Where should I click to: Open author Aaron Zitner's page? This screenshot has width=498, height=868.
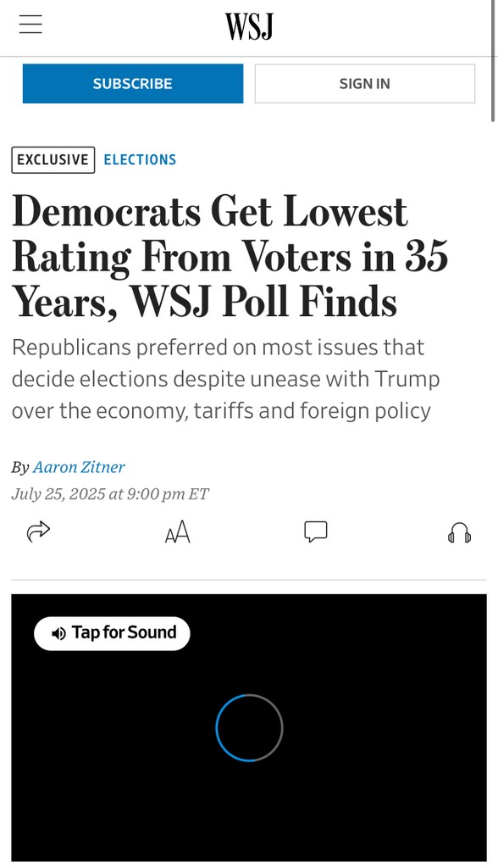coord(79,467)
